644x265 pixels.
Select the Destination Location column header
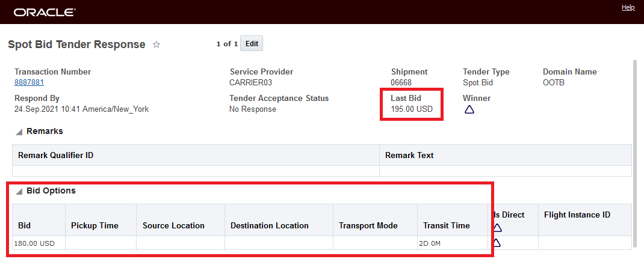(270, 225)
